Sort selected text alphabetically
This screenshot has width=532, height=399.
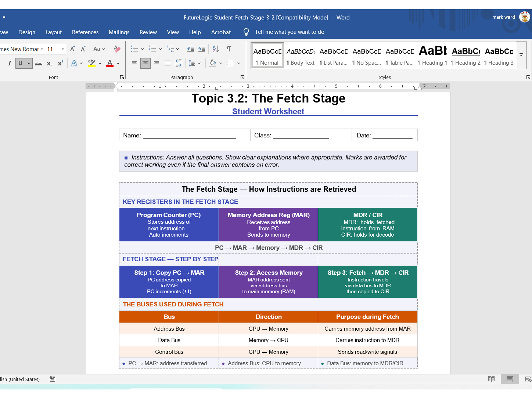216,49
